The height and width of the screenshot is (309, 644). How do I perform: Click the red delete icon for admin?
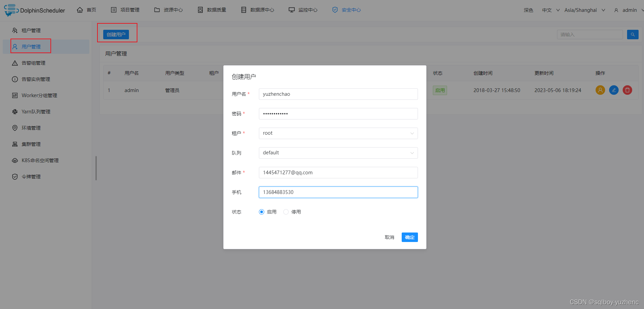(627, 90)
